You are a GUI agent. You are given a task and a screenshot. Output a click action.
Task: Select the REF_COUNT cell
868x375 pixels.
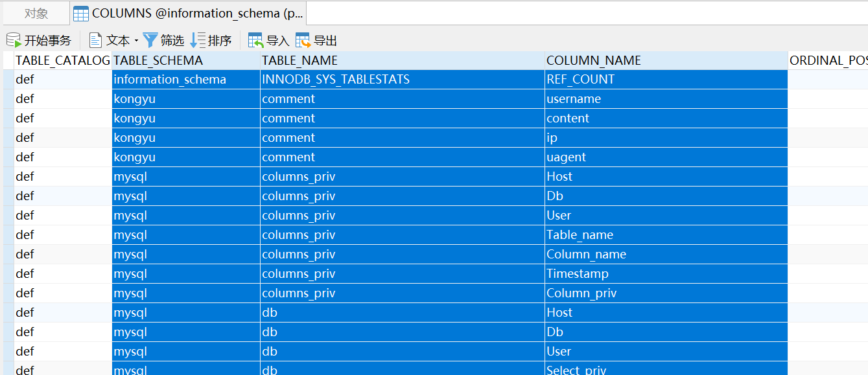click(666, 80)
